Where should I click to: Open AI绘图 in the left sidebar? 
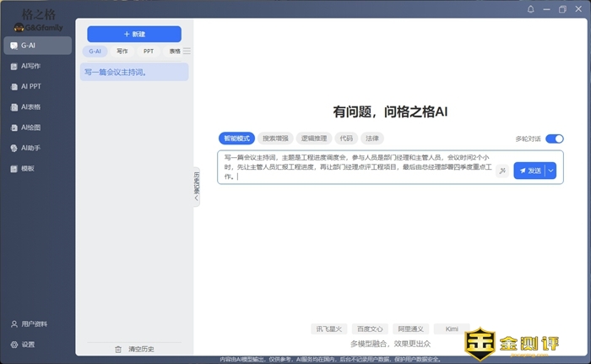click(31, 128)
